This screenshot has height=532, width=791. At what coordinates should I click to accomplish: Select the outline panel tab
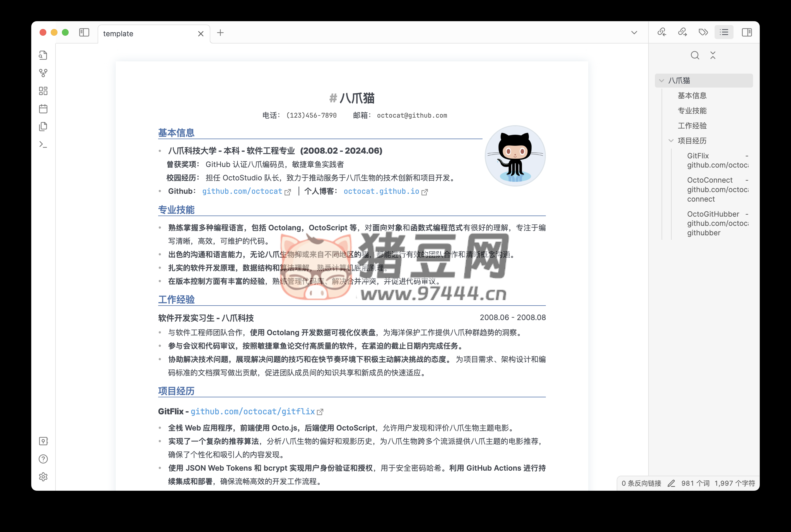pyautogui.click(x=724, y=32)
